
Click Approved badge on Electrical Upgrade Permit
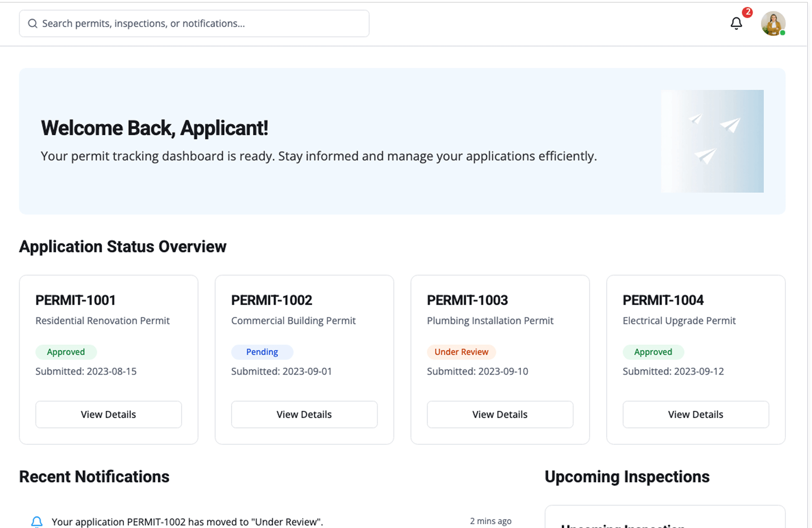(x=653, y=352)
